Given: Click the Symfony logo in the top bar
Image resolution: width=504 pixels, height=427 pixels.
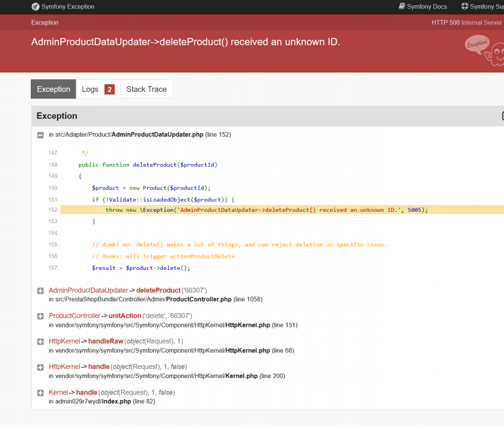Looking at the screenshot, I should [35, 7].
